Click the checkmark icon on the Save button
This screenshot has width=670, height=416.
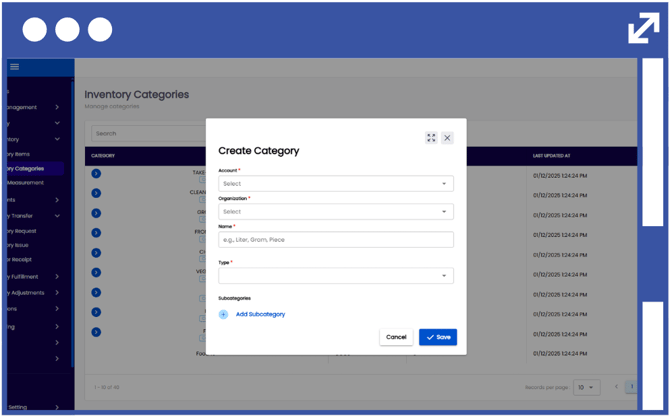pos(430,337)
